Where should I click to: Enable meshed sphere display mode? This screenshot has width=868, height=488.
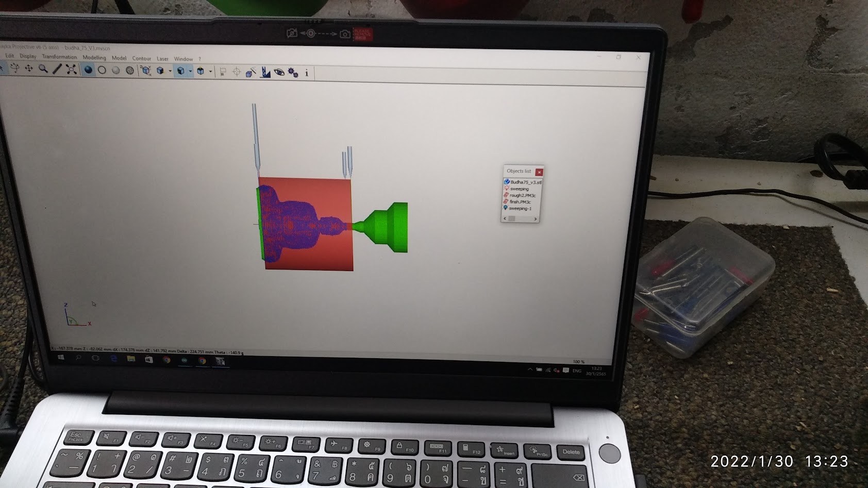[x=130, y=70]
